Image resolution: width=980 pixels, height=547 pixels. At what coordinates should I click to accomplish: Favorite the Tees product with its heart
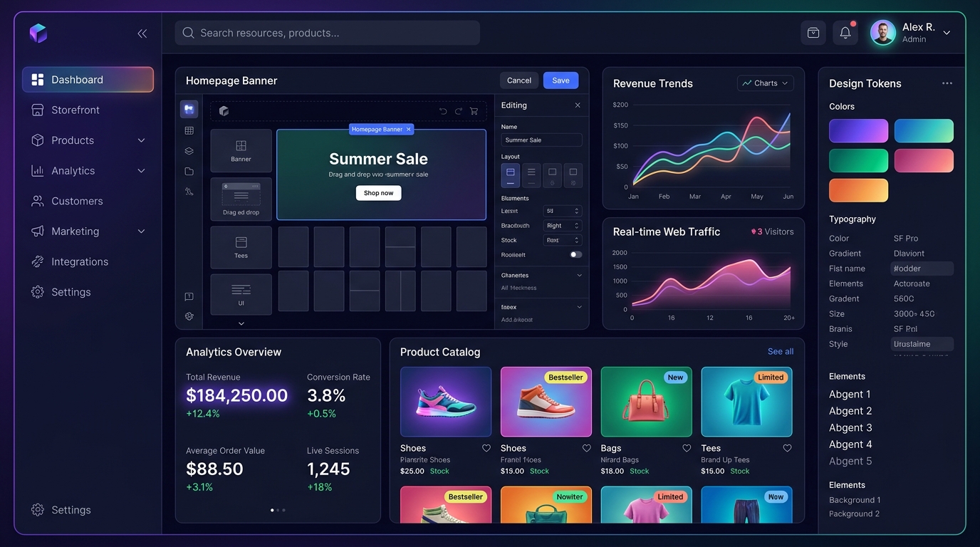point(787,448)
